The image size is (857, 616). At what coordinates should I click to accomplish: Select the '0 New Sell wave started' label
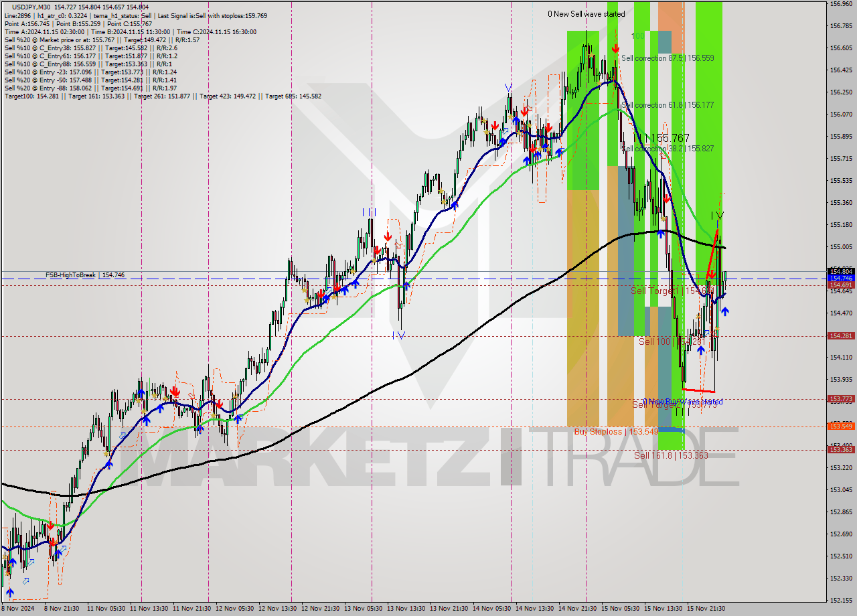point(587,13)
